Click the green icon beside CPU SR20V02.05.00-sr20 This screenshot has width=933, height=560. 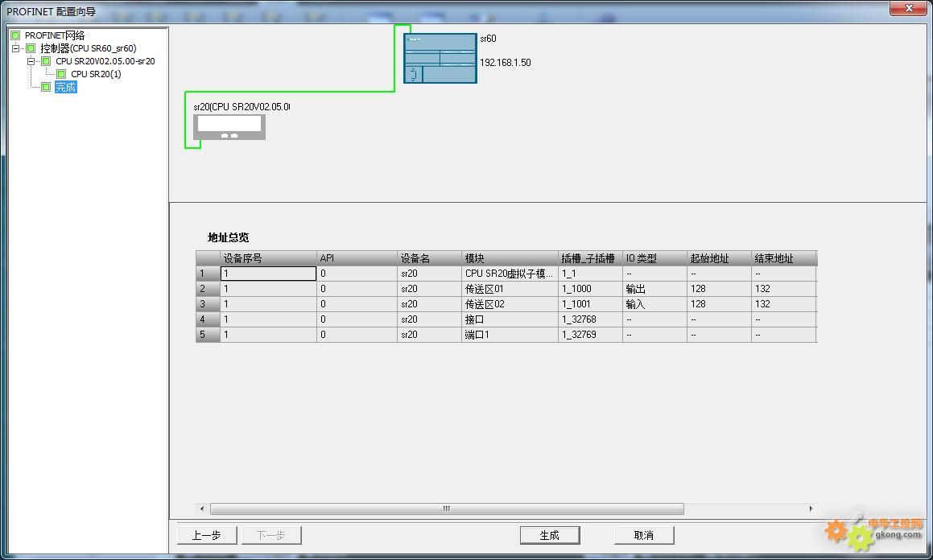click(46, 61)
